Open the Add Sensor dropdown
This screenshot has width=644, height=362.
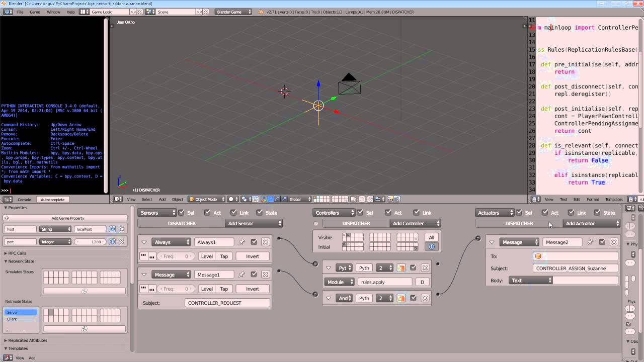254,223
